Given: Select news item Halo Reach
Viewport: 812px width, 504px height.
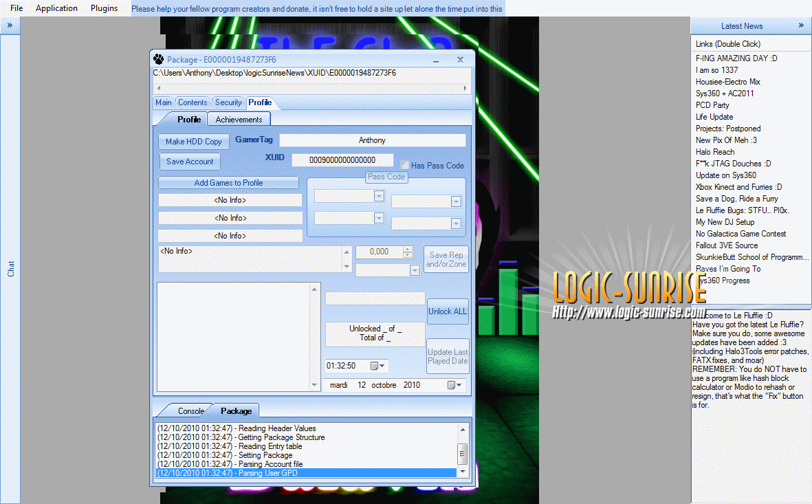Looking at the screenshot, I should click(714, 152).
